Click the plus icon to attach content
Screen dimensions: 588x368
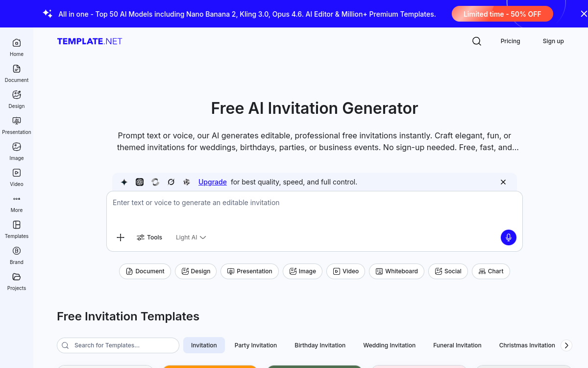click(x=121, y=237)
